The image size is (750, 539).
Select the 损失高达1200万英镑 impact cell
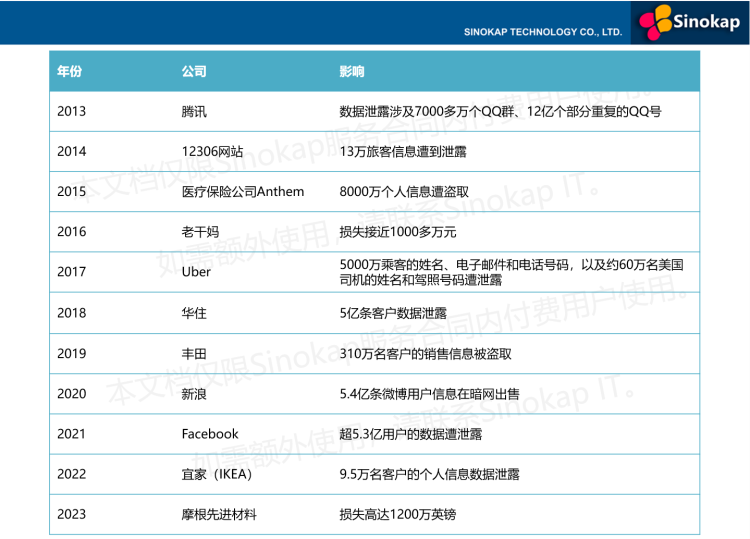pyautogui.click(x=397, y=514)
